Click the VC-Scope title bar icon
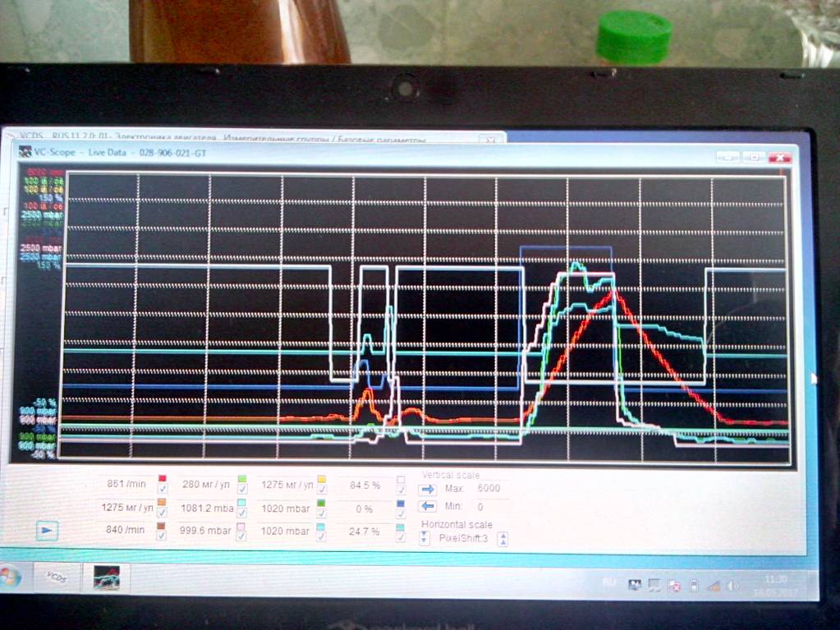 (x=24, y=150)
